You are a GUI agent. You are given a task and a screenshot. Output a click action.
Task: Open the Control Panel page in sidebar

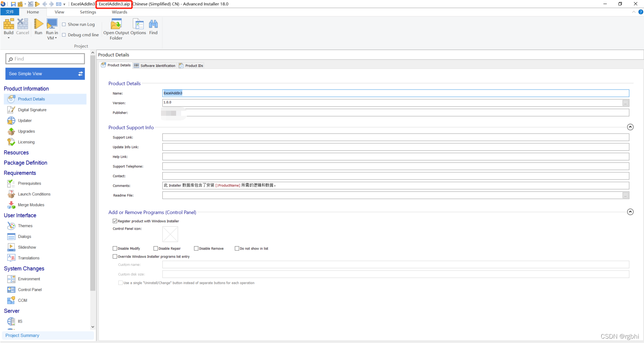pyautogui.click(x=30, y=290)
